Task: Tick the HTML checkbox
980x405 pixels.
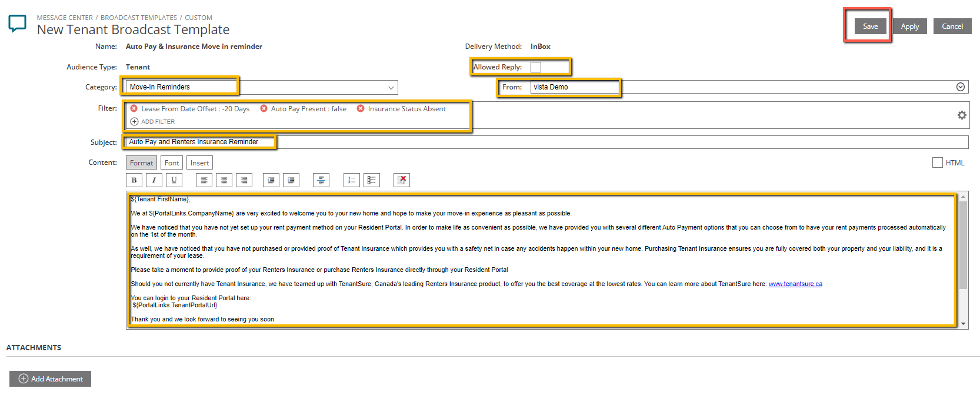Action: coord(938,162)
